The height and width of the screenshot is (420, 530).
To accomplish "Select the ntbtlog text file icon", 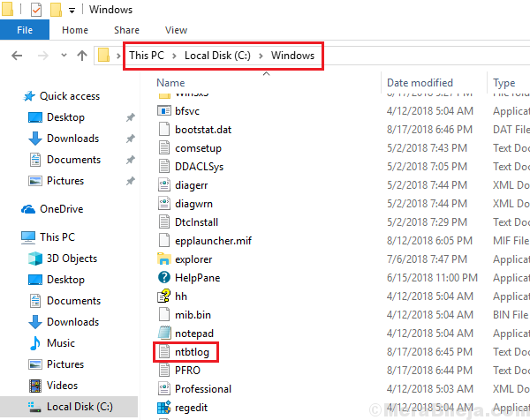I will coord(164,351).
